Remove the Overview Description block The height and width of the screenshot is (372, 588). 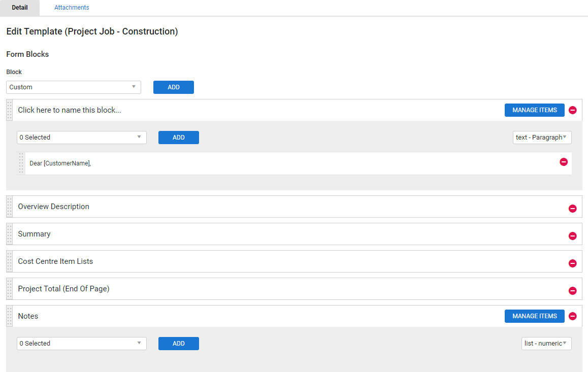pyautogui.click(x=572, y=208)
